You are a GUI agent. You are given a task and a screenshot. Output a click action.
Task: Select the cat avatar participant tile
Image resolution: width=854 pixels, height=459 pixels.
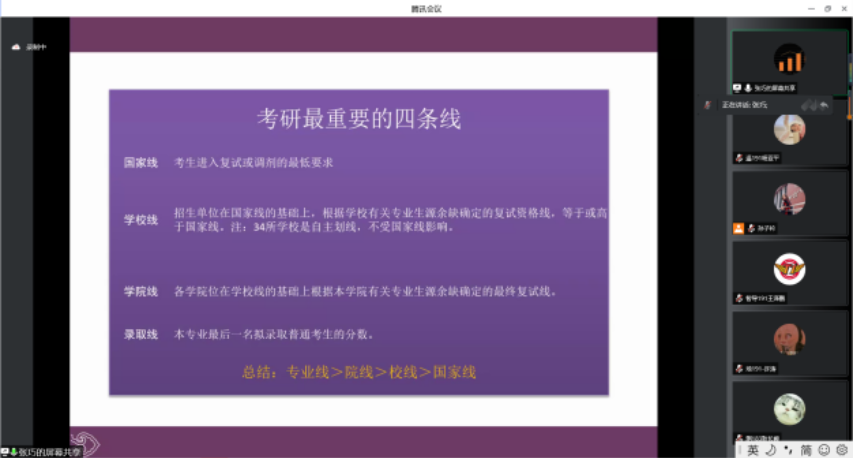pos(789,408)
